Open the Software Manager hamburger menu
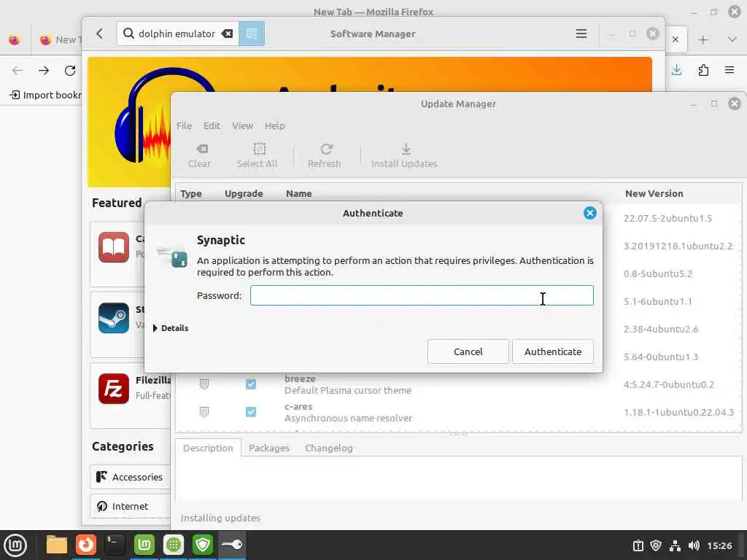This screenshot has width=747, height=560. click(x=581, y=34)
